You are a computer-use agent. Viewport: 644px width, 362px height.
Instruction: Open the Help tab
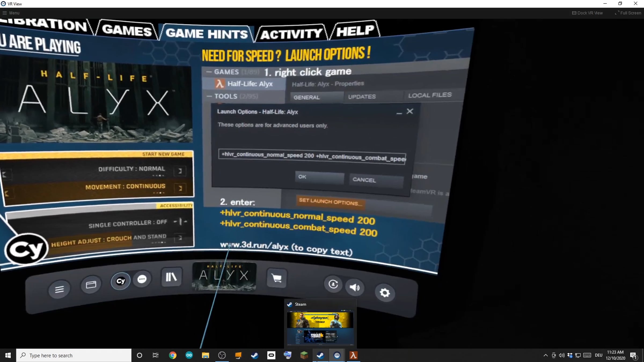(355, 31)
